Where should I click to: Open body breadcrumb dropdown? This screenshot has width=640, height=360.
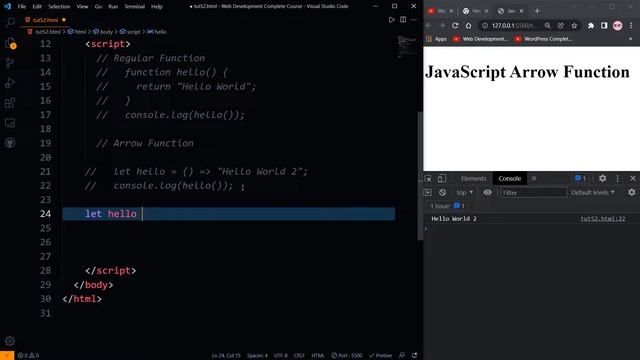pyautogui.click(x=103, y=31)
